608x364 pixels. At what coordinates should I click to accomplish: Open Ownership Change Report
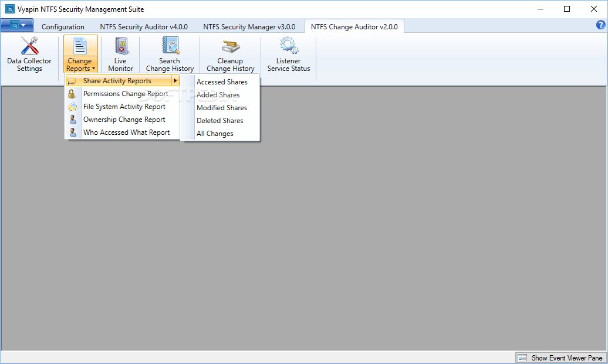123,119
